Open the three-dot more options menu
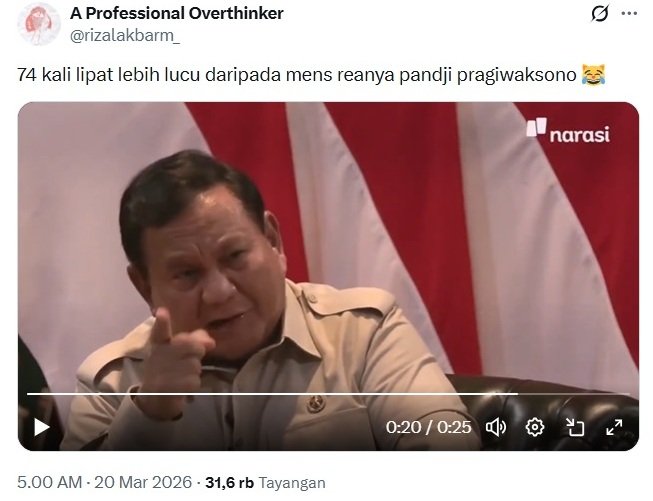The height and width of the screenshot is (501, 653). (x=629, y=13)
